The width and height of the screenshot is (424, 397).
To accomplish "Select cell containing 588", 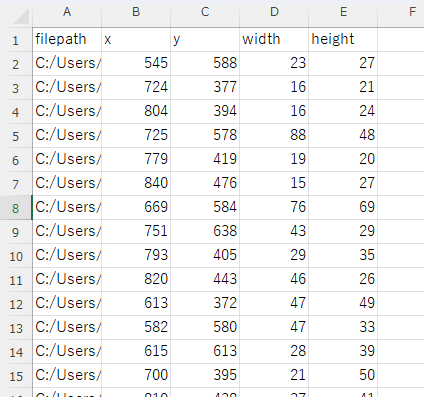I will coord(205,64).
